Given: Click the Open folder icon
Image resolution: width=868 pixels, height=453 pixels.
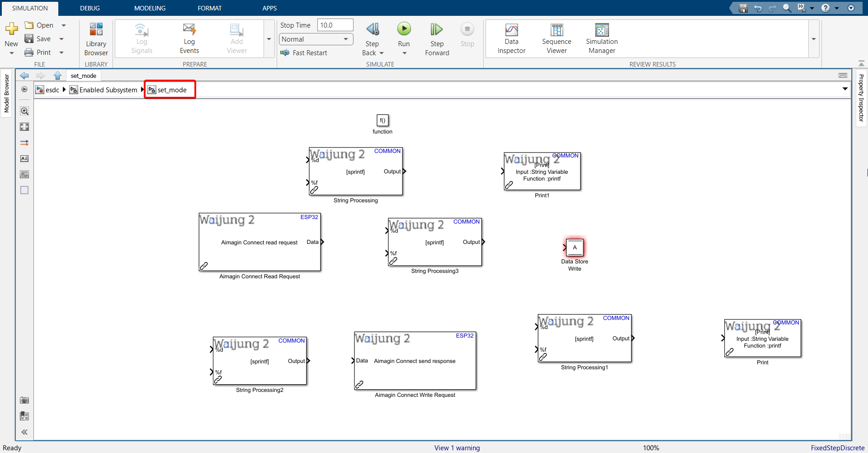Looking at the screenshot, I should click(x=29, y=25).
